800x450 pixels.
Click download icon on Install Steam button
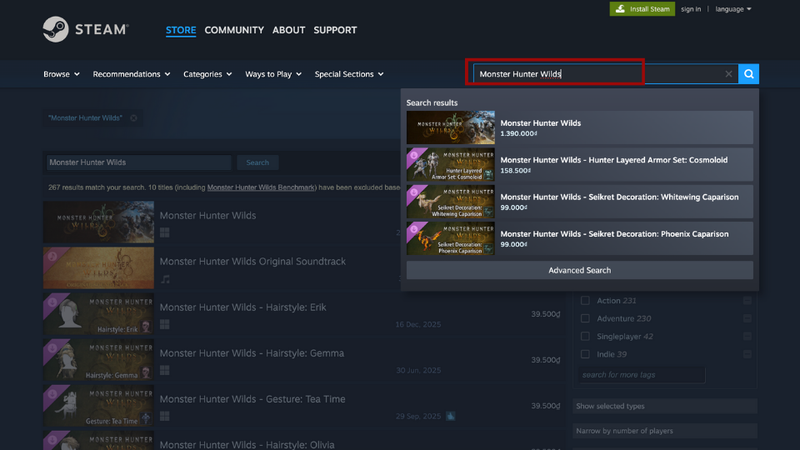point(620,9)
